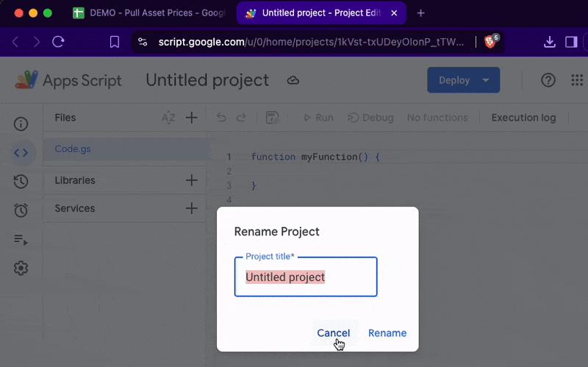Click the Save project toolbar icon
The height and width of the screenshot is (367, 588).
point(272,118)
